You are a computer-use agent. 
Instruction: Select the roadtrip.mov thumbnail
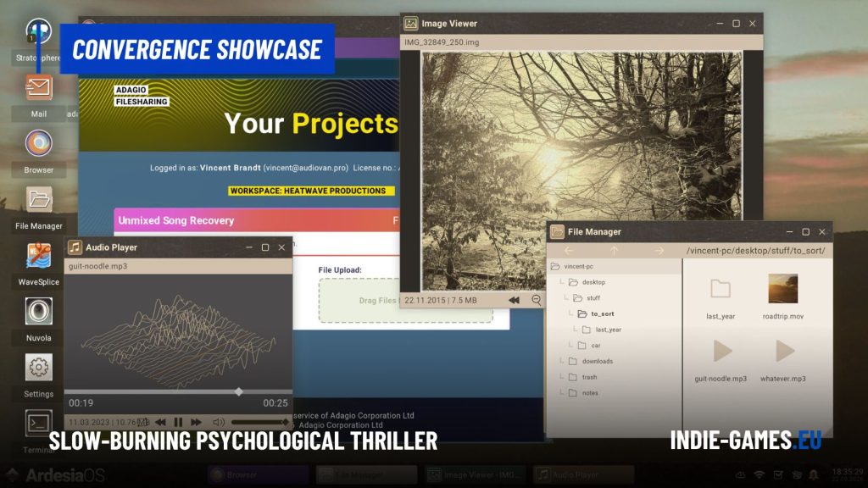(x=782, y=288)
